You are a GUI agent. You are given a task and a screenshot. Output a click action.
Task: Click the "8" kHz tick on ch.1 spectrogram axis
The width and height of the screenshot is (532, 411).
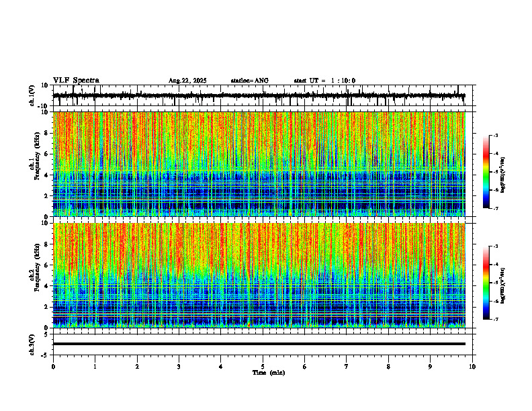pos(46,133)
